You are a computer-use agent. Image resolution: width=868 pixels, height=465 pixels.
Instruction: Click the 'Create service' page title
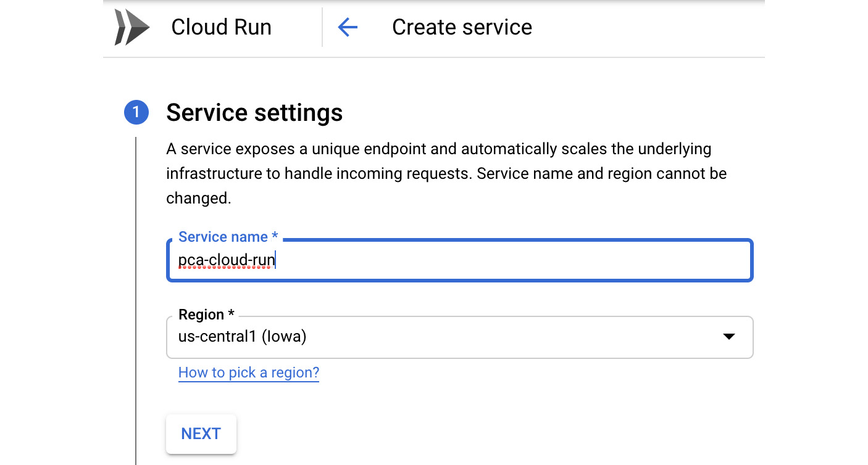[x=462, y=27]
